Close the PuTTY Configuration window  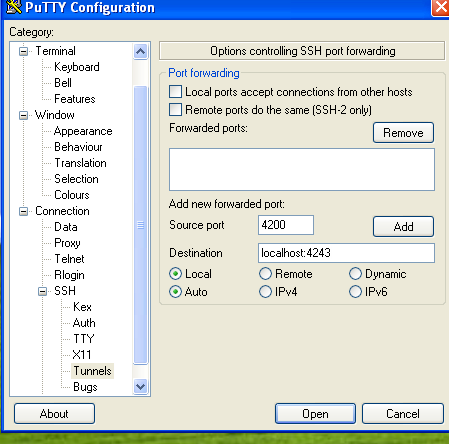(x=441, y=7)
